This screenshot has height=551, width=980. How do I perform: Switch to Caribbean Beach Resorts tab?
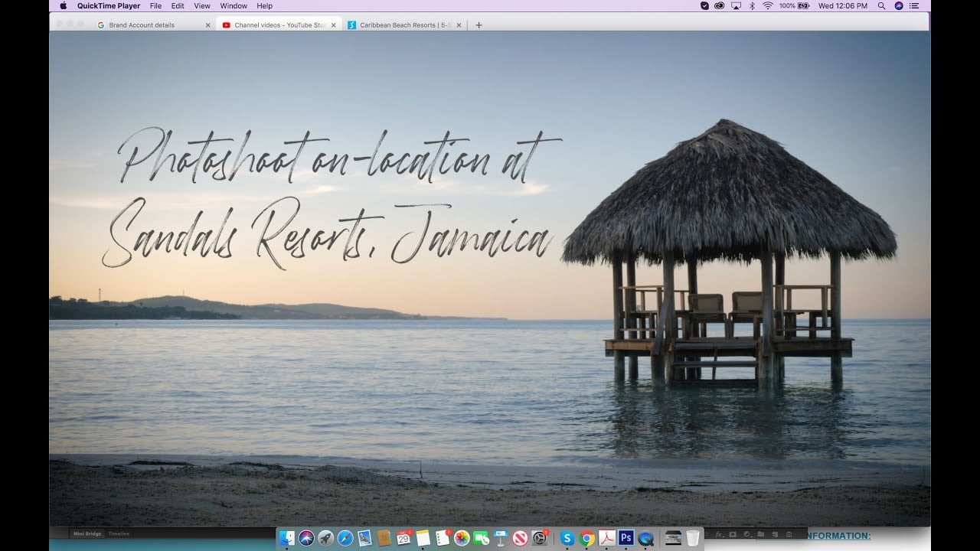(403, 24)
